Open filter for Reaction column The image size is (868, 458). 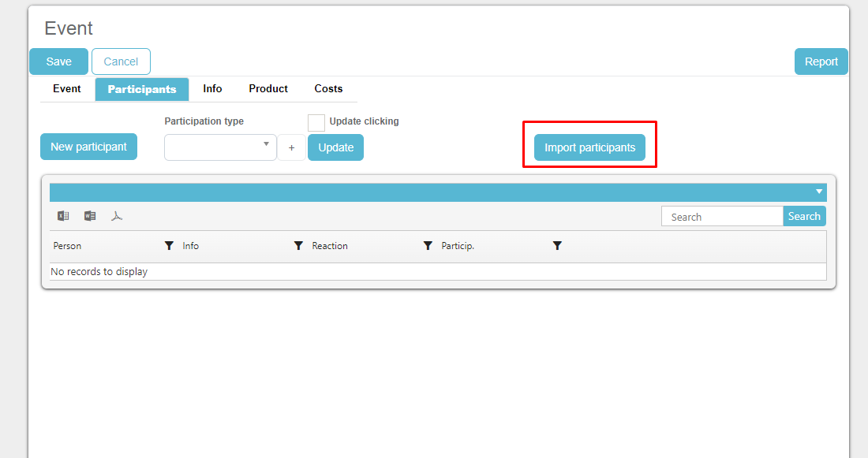pyautogui.click(x=428, y=246)
